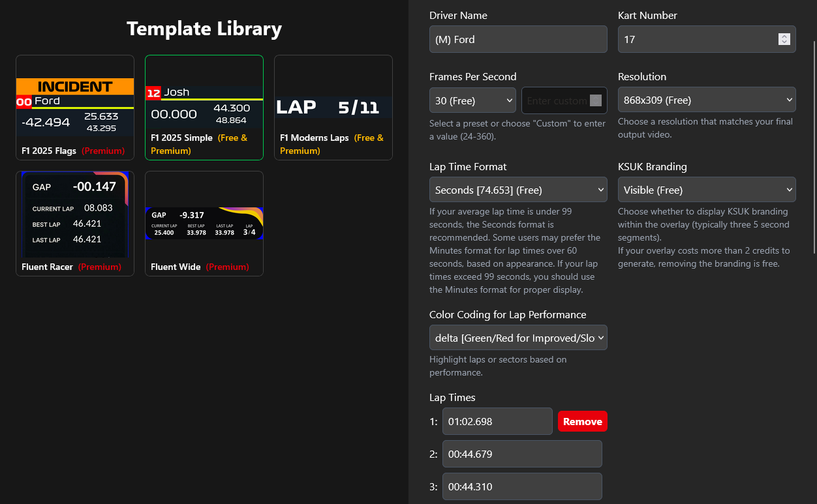Image resolution: width=817 pixels, height=504 pixels.
Task: Click the custom FPS entry field
Action: (564, 100)
